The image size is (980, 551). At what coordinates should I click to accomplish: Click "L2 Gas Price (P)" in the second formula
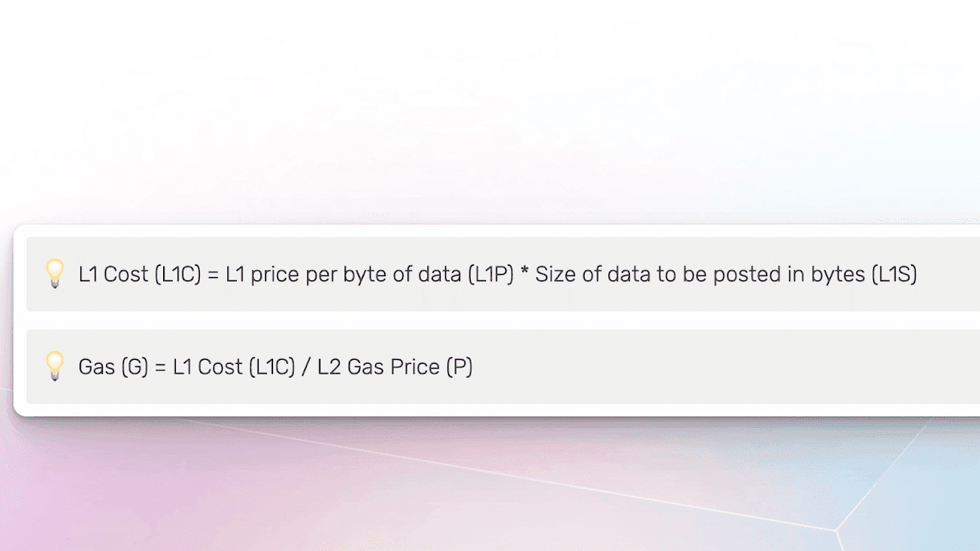click(394, 367)
